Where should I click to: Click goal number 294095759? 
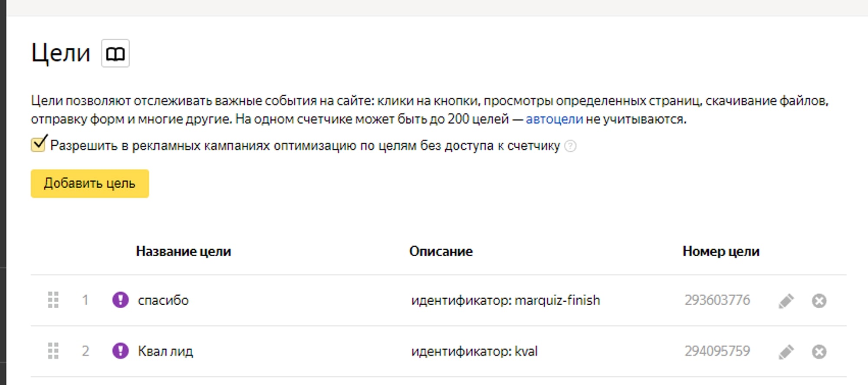click(x=717, y=351)
